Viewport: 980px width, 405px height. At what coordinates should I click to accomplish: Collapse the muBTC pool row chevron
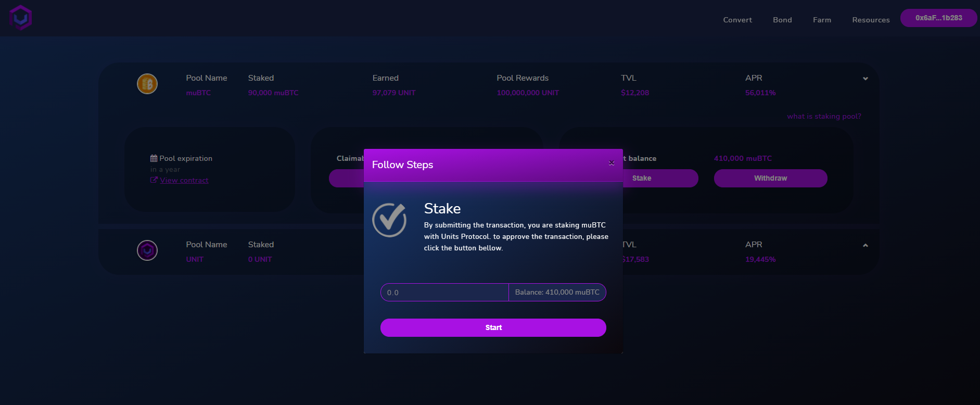(866, 79)
